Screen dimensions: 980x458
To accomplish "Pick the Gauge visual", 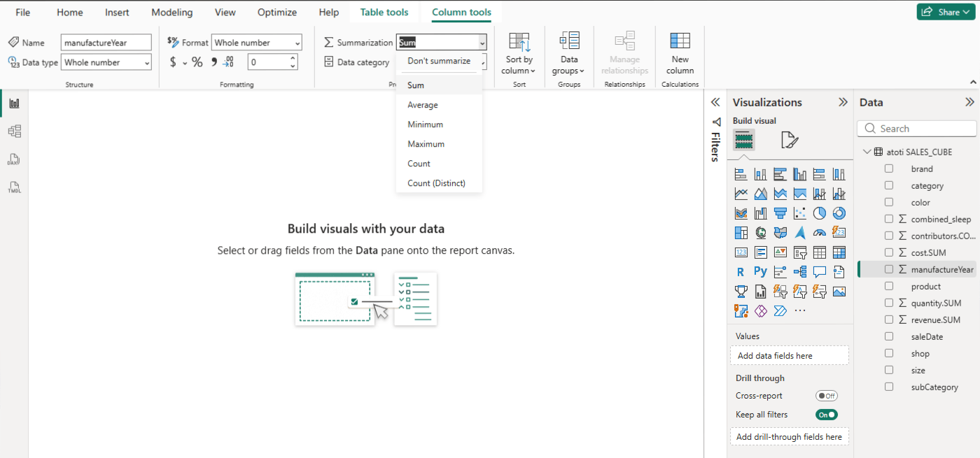I will [x=820, y=233].
